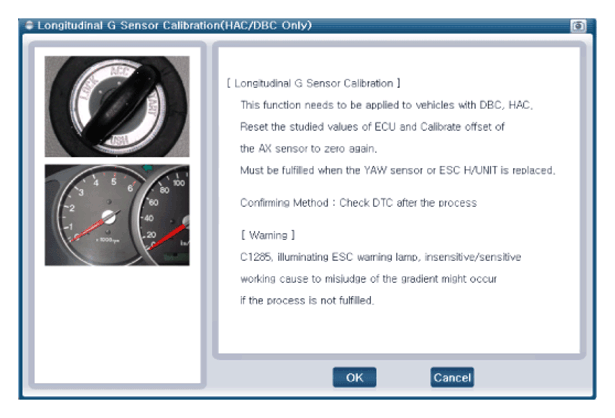Click the screenshot camera icon in title bar
Viewport: 615px width, 418px height.
[578, 26]
